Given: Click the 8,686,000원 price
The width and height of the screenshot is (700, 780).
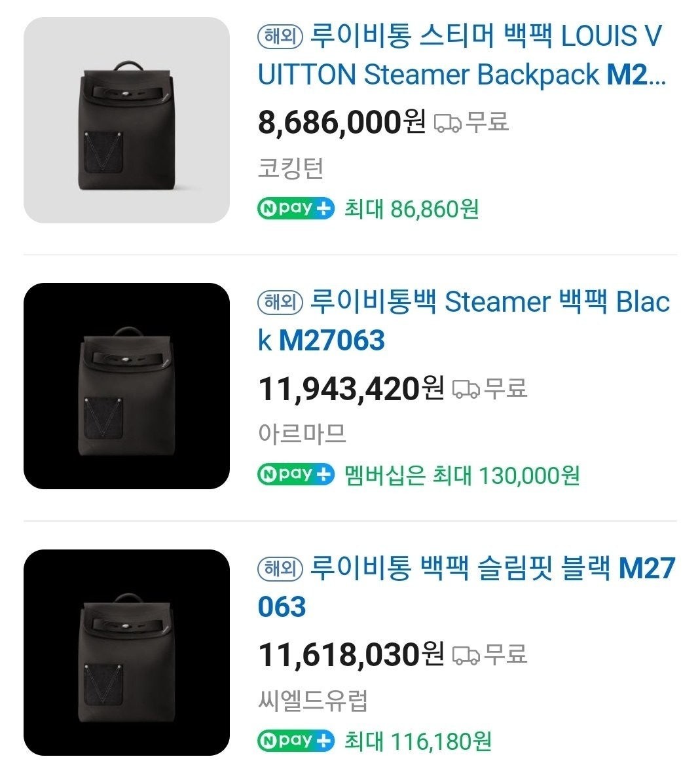Looking at the screenshot, I should click(341, 122).
